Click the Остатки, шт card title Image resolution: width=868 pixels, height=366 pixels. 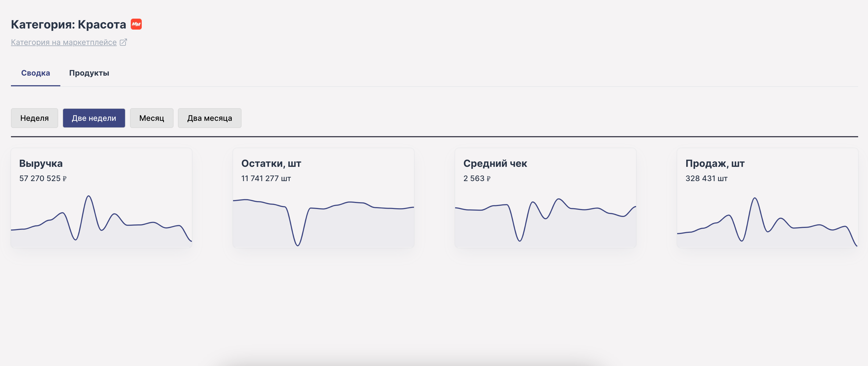(x=271, y=163)
